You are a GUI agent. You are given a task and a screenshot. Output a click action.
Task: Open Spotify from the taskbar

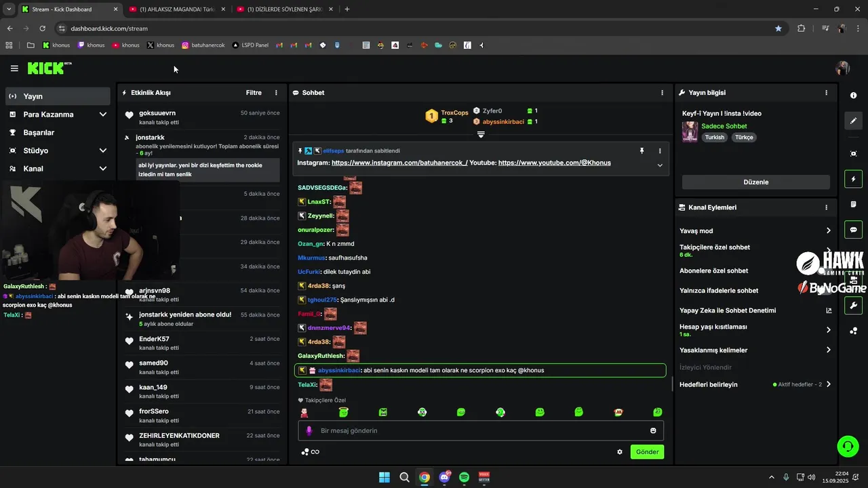pyautogui.click(x=464, y=477)
